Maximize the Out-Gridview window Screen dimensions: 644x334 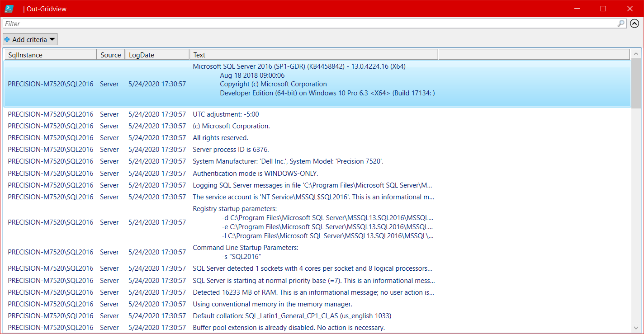tap(603, 9)
